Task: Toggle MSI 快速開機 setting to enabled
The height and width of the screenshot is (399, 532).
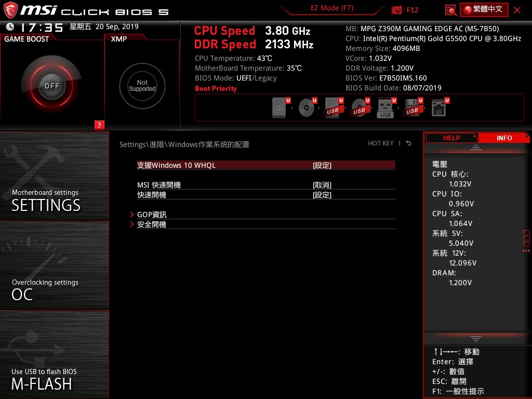Action: click(322, 185)
